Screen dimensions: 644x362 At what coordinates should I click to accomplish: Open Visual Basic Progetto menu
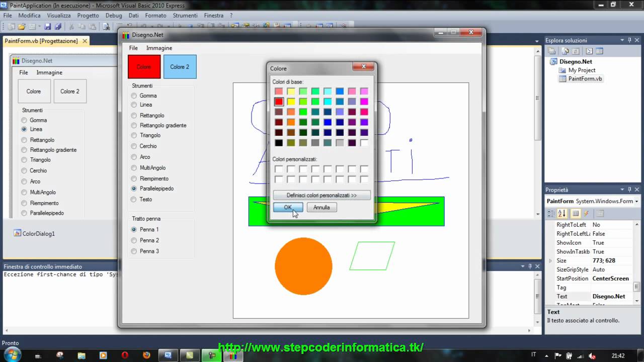(x=88, y=16)
